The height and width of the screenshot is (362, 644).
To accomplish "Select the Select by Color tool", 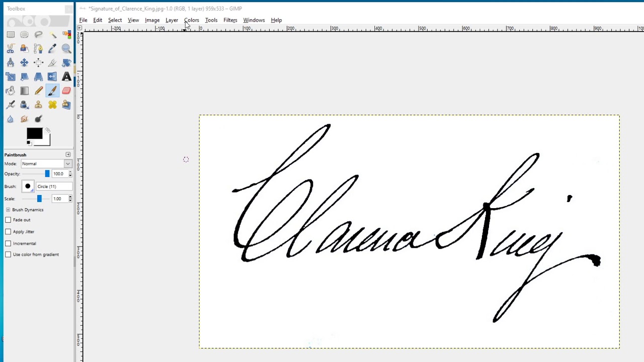I will click(x=66, y=35).
